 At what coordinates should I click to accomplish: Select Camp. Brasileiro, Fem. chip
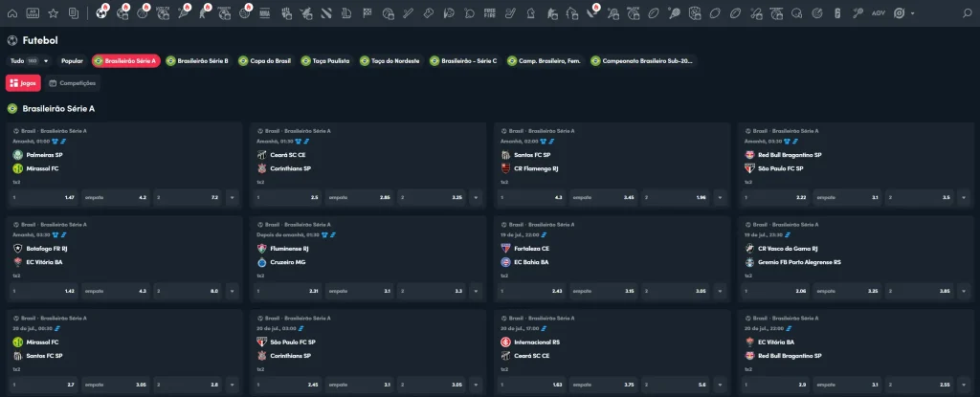click(x=545, y=60)
